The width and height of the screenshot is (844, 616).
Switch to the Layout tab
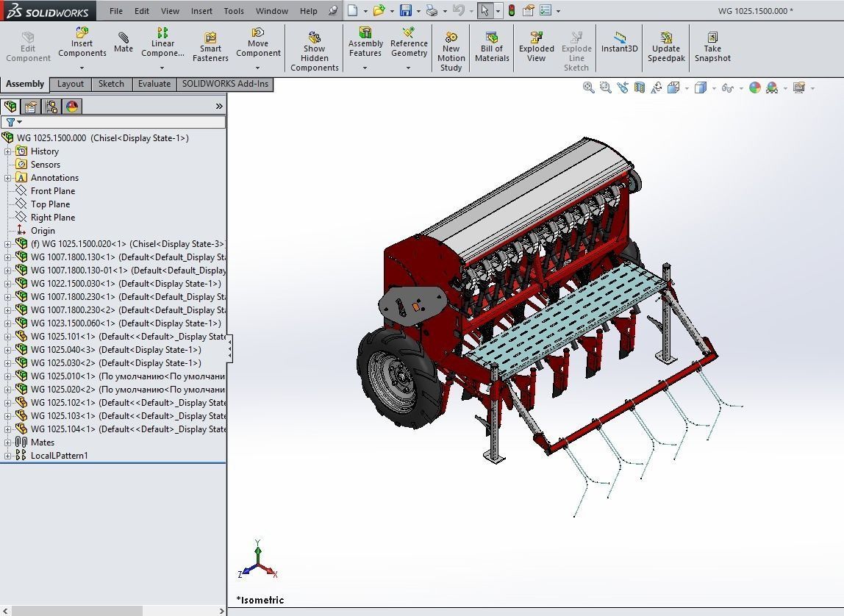(71, 84)
